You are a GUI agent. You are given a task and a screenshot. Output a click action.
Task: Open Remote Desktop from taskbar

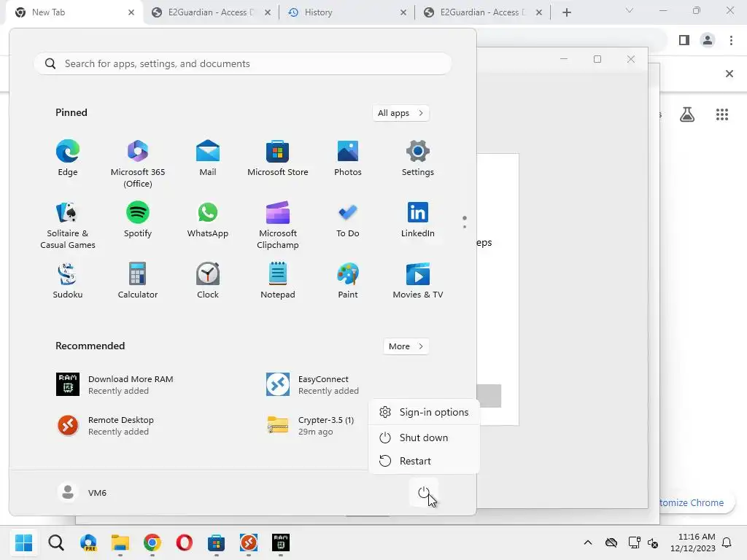point(249,542)
